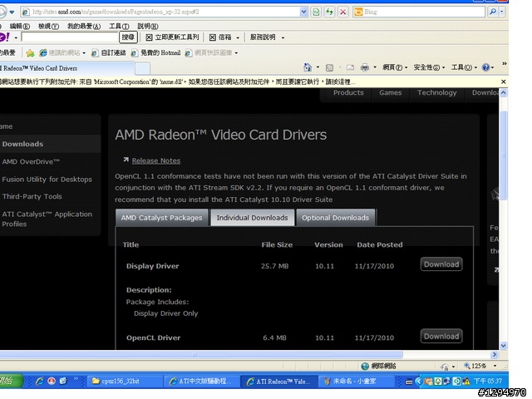Click the compatibility view icon beside address bar
The image size is (532, 399).
click(x=316, y=12)
